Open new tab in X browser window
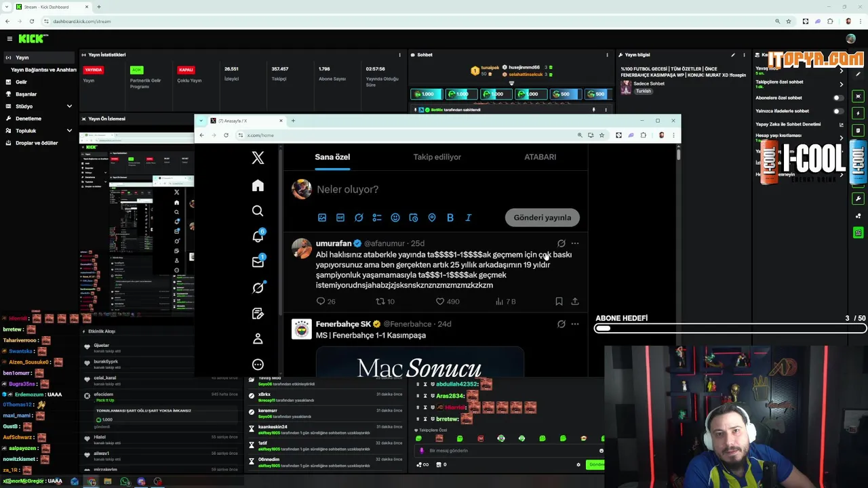This screenshot has width=868, height=488. tap(293, 121)
